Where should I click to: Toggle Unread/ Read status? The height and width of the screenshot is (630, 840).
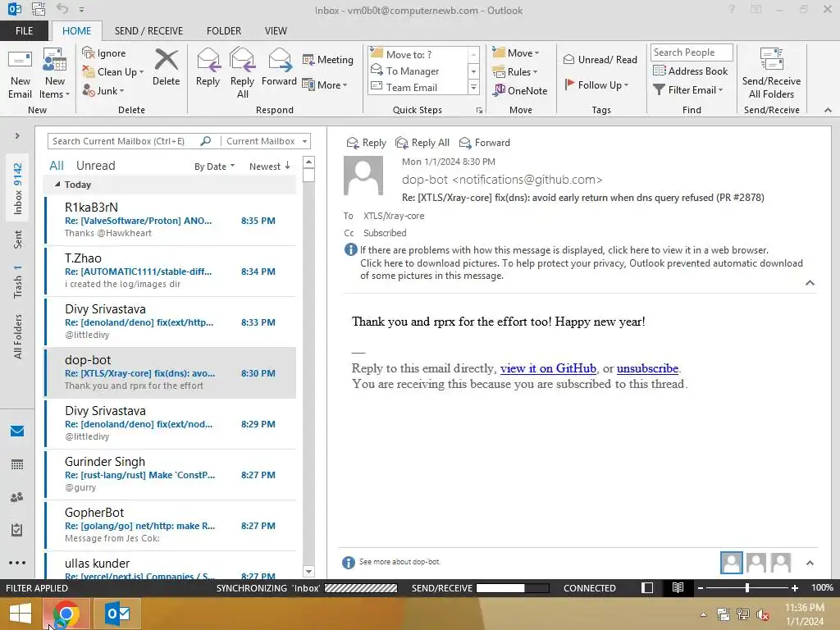click(600, 59)
